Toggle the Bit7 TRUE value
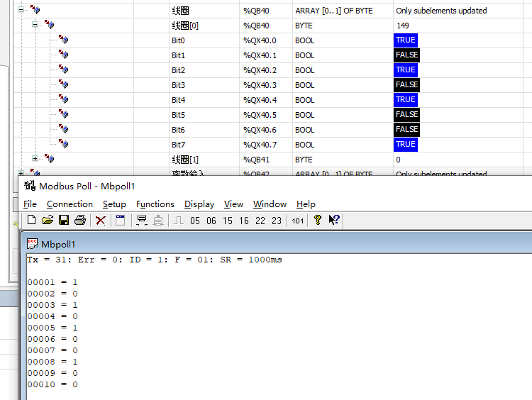 click(x=406, y=145)
